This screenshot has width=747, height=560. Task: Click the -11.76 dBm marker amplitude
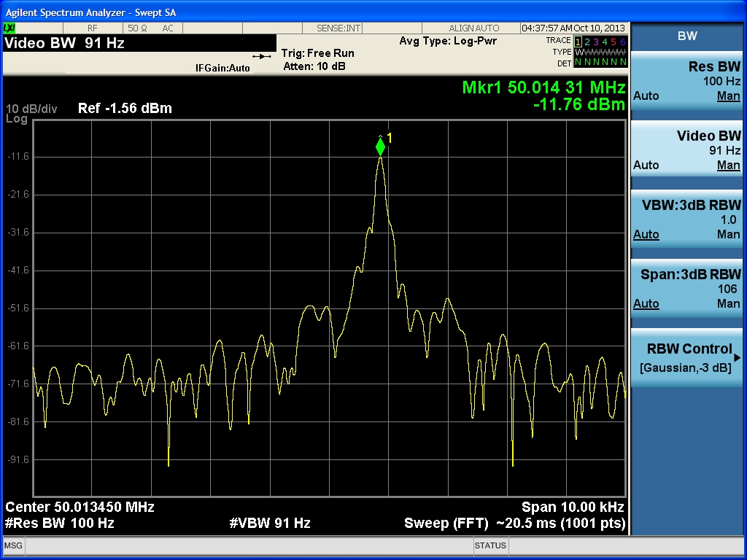[x=578, y=104]
